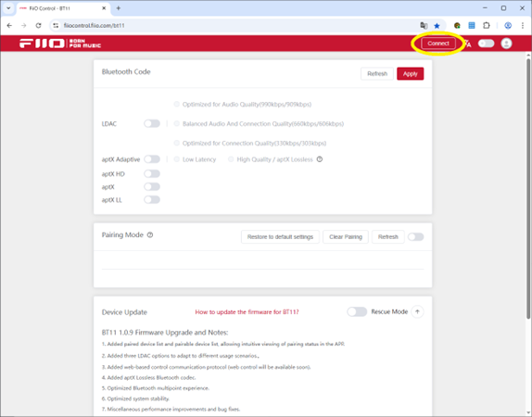The width and height of the screenshot is (532, 417).
Task: Open a new browser tab
Action: tap(119, 8)
